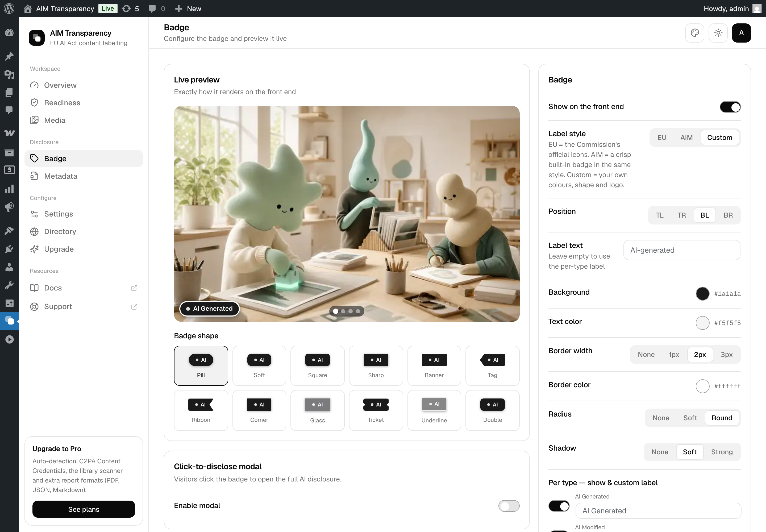The image size is (766, 532).
Task: Set shadow to Strong
Action: pyautogui.click(x=722, y=452)
